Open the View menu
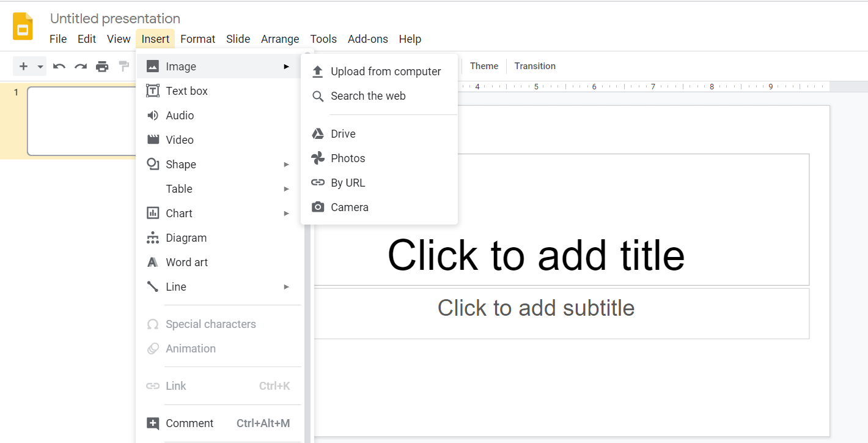 [x=119, y=39]
